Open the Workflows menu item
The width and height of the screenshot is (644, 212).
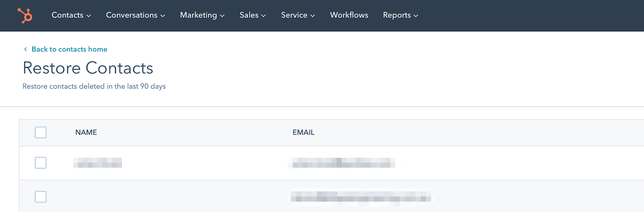[x=349, y=15]
